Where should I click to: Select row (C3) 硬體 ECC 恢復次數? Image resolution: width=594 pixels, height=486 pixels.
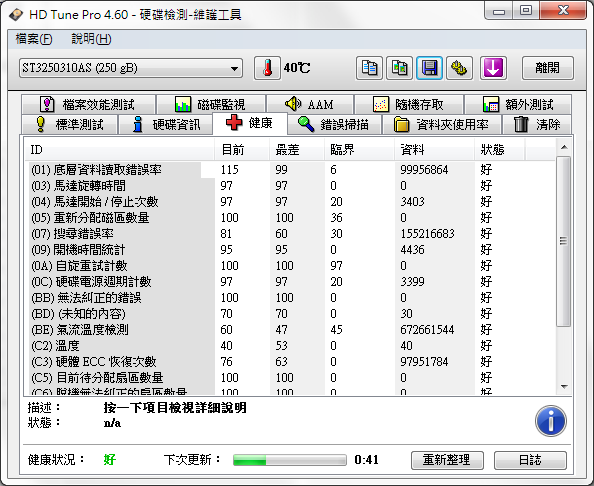point(290,362)
